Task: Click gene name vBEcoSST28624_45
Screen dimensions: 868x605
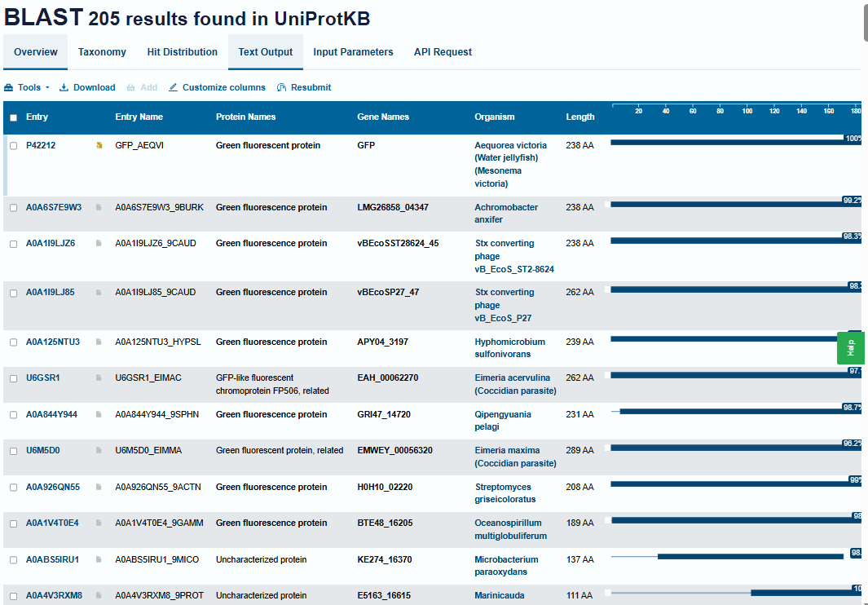Action: click(398, 243)
